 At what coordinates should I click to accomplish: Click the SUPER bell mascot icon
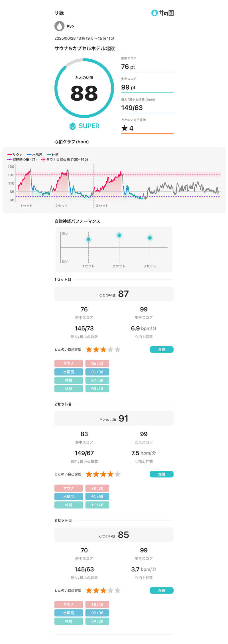(73, 126)
